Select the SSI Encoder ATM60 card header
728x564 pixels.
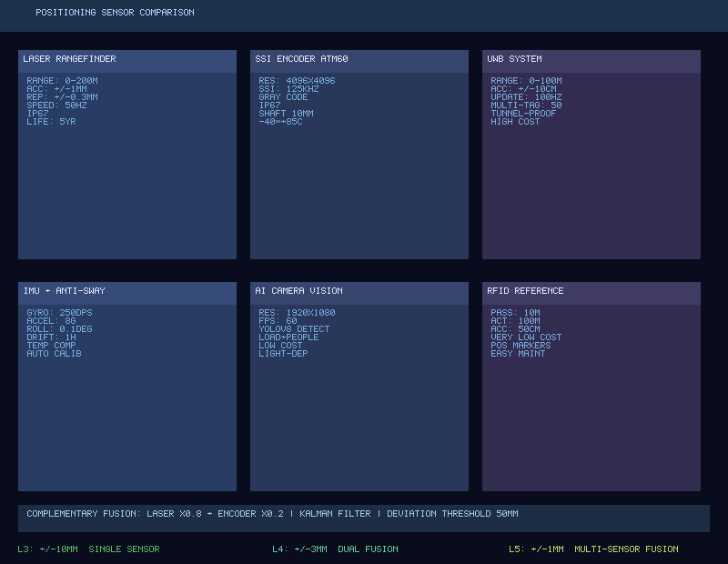[x=359, y=61]
